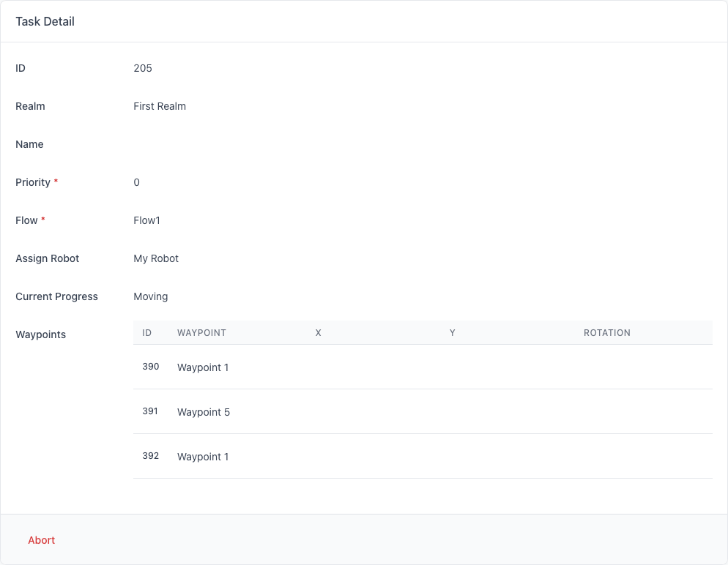Click Waypoint 1 in row 392
The width and height of the screenshot is (728, 565).
click(x=203, y=457)
